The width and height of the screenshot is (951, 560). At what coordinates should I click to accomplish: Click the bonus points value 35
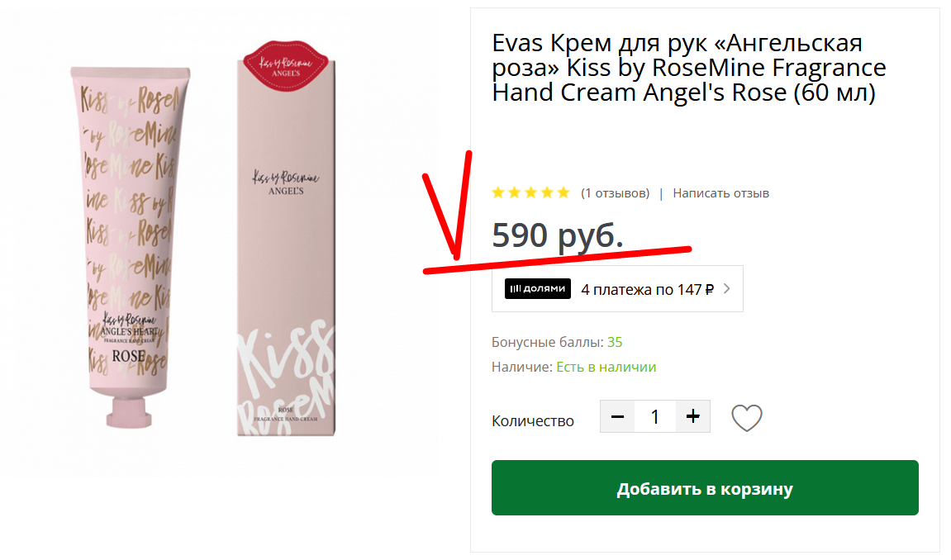[x=615, y=342]
